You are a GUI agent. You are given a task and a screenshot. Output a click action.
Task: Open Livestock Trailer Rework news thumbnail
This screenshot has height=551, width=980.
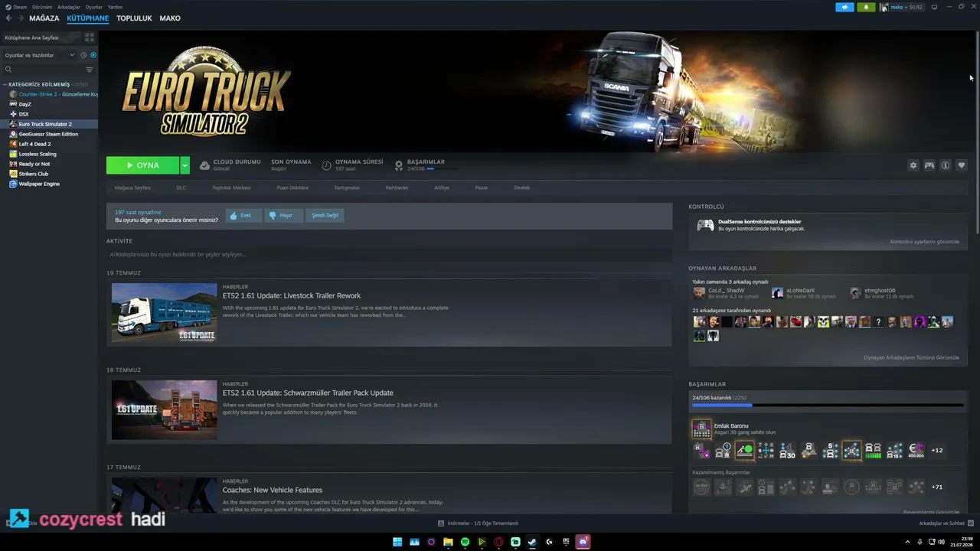(165, 313)
